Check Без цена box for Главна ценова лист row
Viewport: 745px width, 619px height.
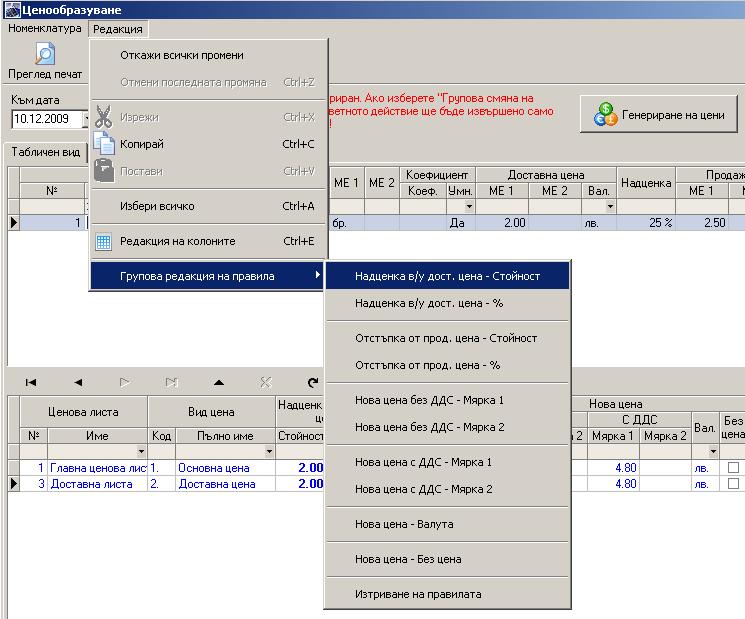click(x=733, y=467)
